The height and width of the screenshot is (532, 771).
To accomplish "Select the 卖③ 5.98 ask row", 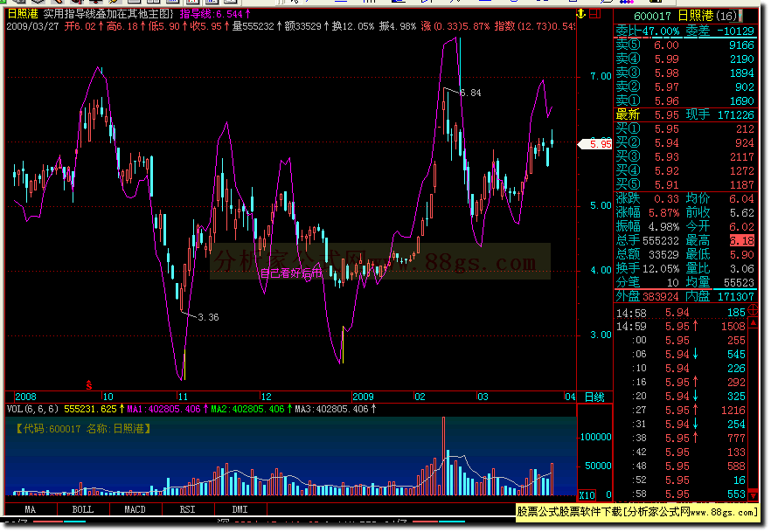I will click(x=685, y=73).
